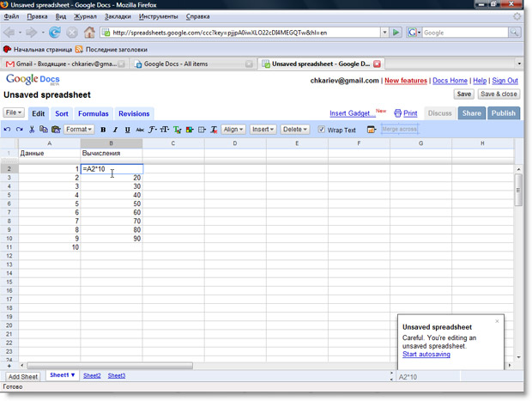Open the font family picker icon
This screenshot has height=401, width=532.
pyautogui.click(x=153, y=130)
